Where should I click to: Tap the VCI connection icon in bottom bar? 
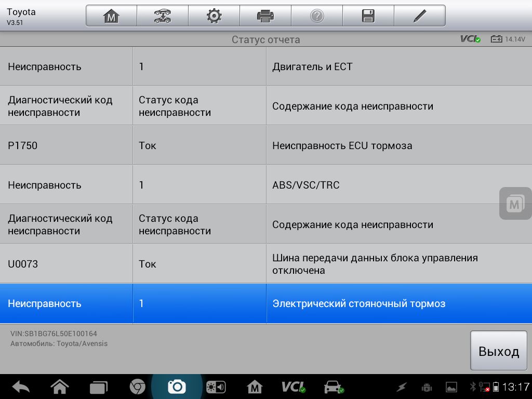(x=294, y=387)
